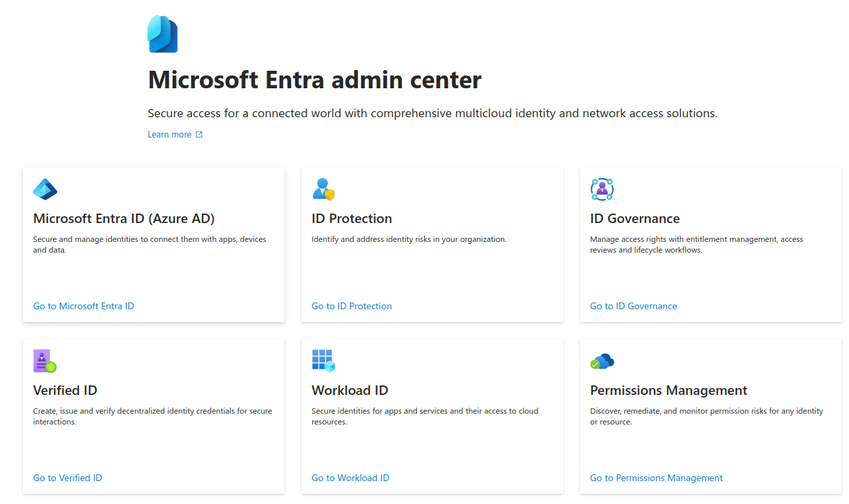Click the 'Secure access for a connected world' tagline
Viewport: 849px width, 504px height.
click(432, 113)
